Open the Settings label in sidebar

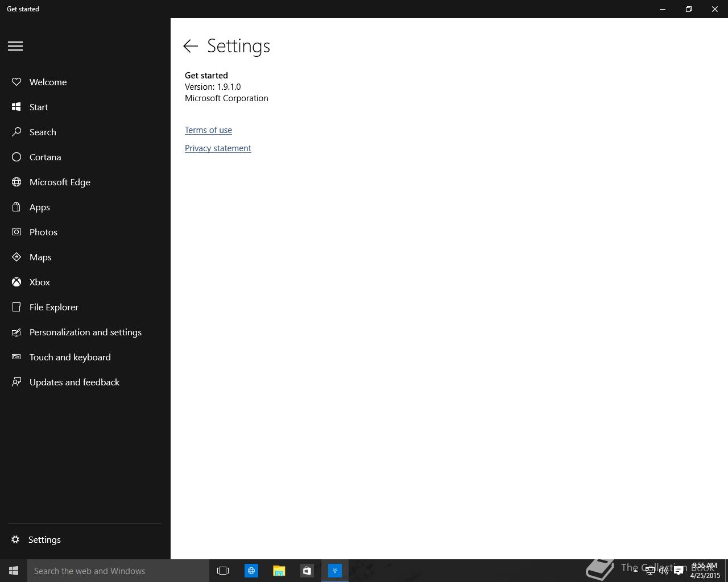coord(44,539)
